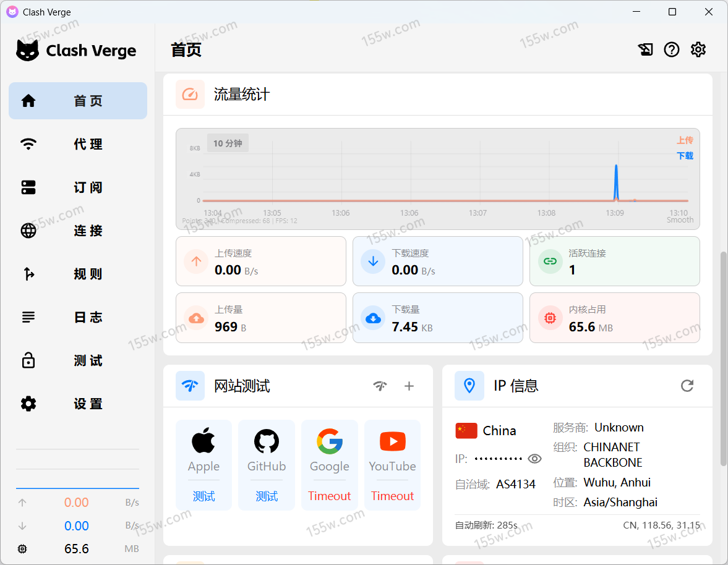Click 测试 under the Apple test card
Image resolution: width=728 pixels, height=565 pixels.
(x=203, y=496)
